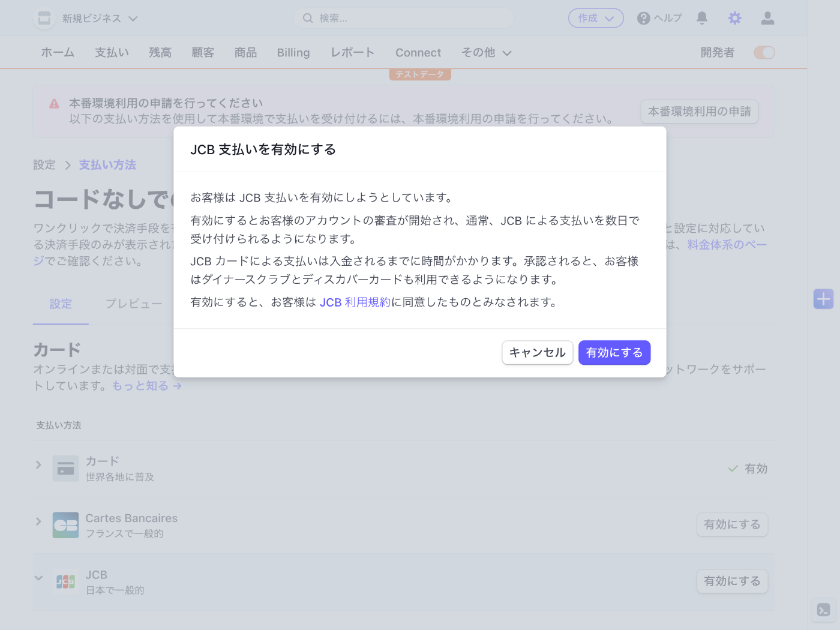Viewport: 840px width, 630px height.
Task: Toggle the test data switch
Action: click(764, 53)
